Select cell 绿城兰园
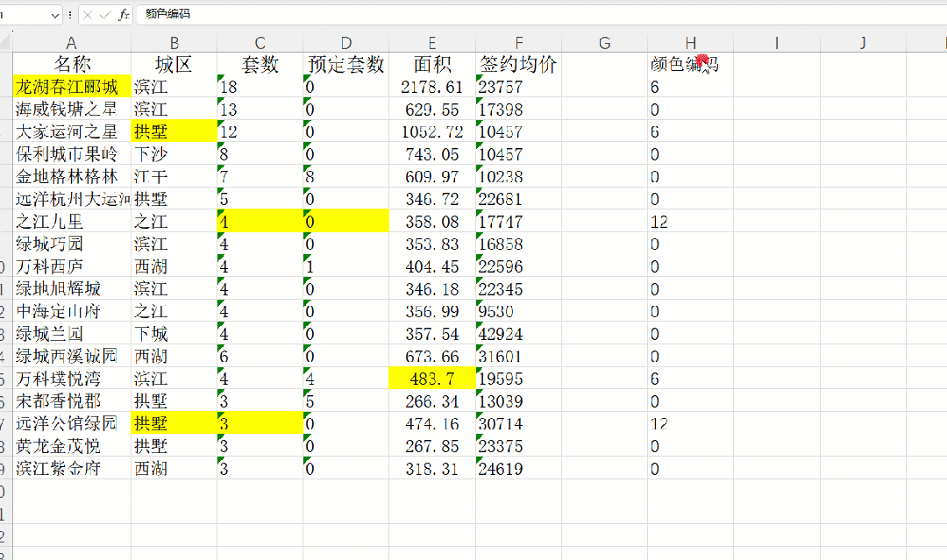The height and width of the screenshot is (560, 947). tap(72, 334)
